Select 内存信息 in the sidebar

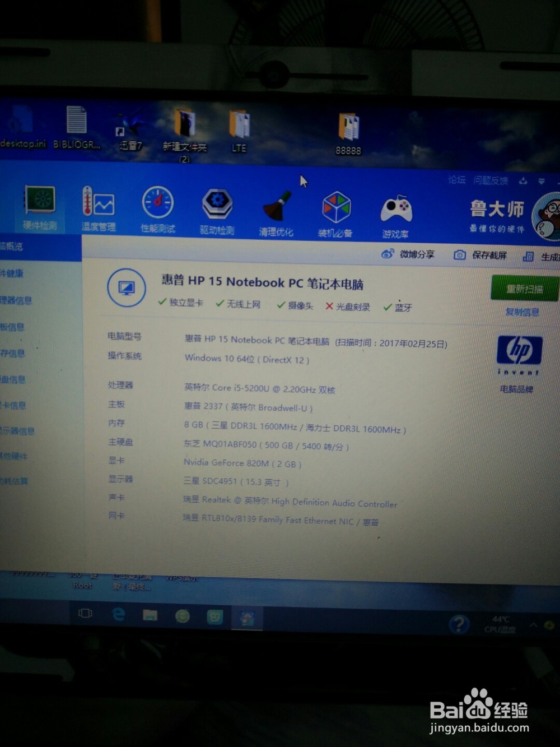point(12,353)
